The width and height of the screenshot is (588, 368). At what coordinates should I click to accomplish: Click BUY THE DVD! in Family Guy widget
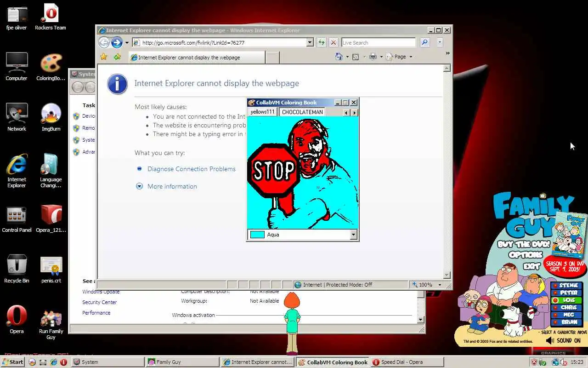click(x=524, y=244)
